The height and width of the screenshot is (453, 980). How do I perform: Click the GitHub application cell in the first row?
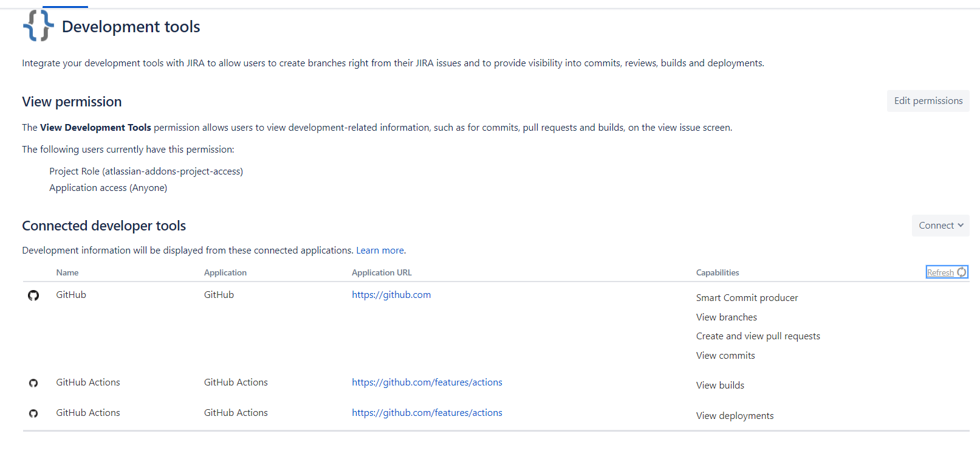[x=219, y=295]
